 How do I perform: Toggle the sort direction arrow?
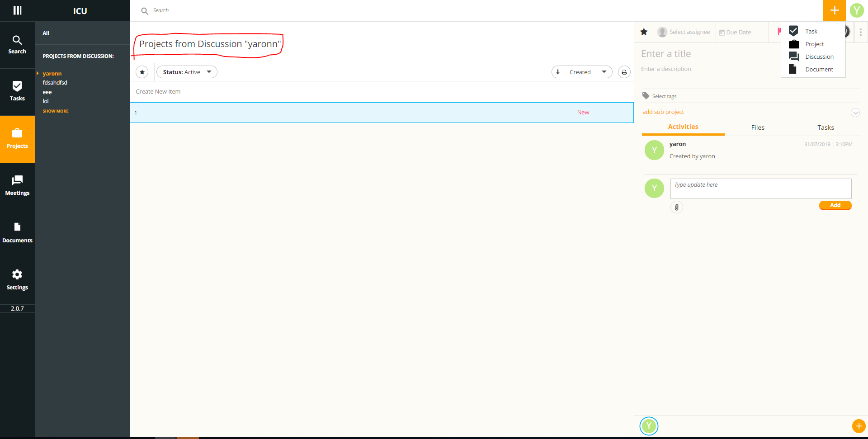[x=558, y=72]
